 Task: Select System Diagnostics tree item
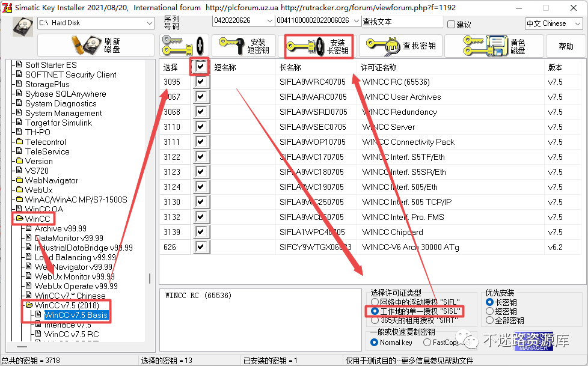[61, 103]
